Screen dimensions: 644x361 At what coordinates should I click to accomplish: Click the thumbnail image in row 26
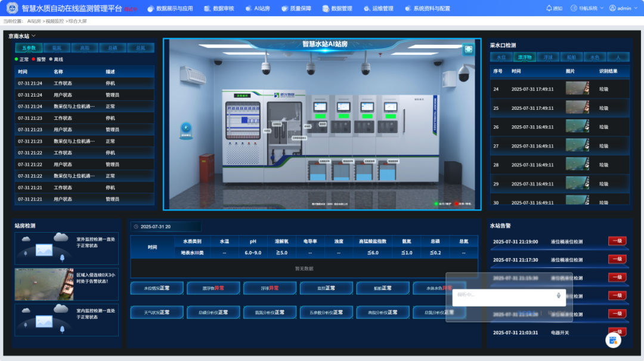[x=577, y=127]
